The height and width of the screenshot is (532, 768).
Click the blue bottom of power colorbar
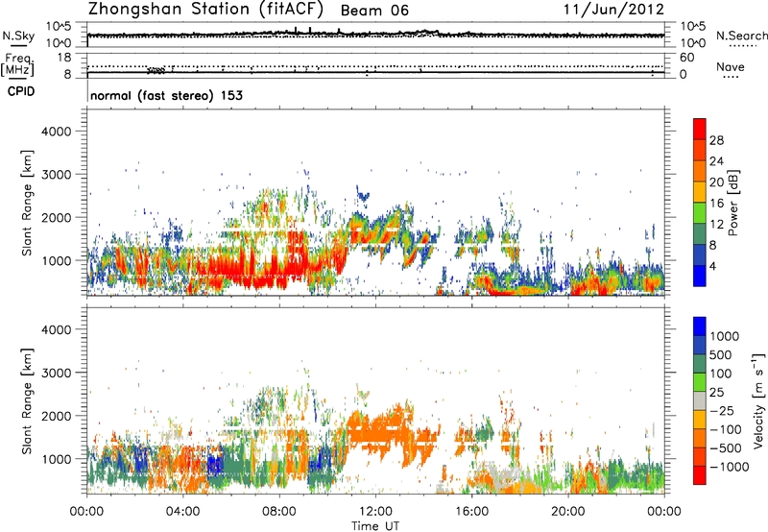[x=700, y=276]
